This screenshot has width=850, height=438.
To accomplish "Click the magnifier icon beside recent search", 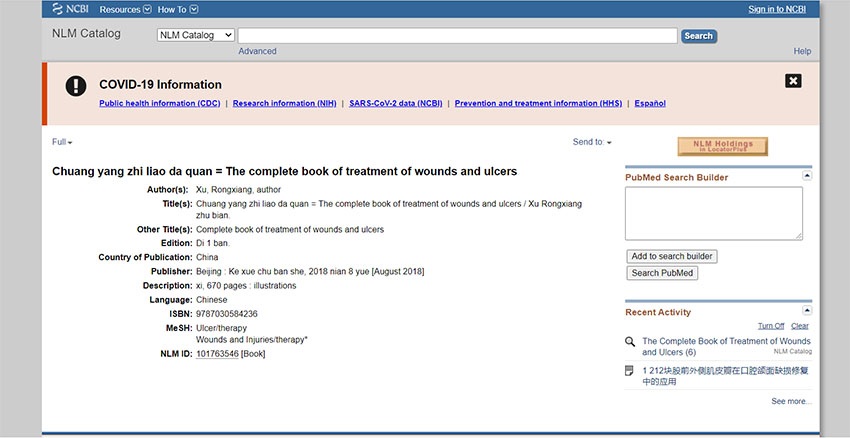I will (x=630, y=342).
